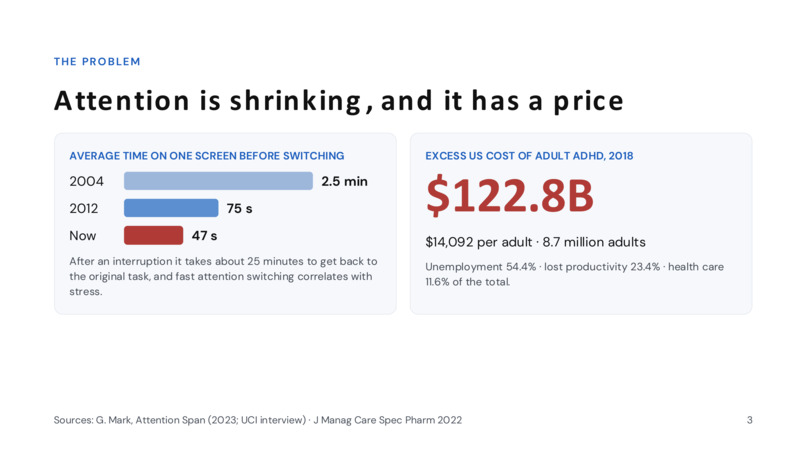This screenshot has width=806, height=453.
Task: Click the blue 2012 bar
Action: click(x=171, y=208)
